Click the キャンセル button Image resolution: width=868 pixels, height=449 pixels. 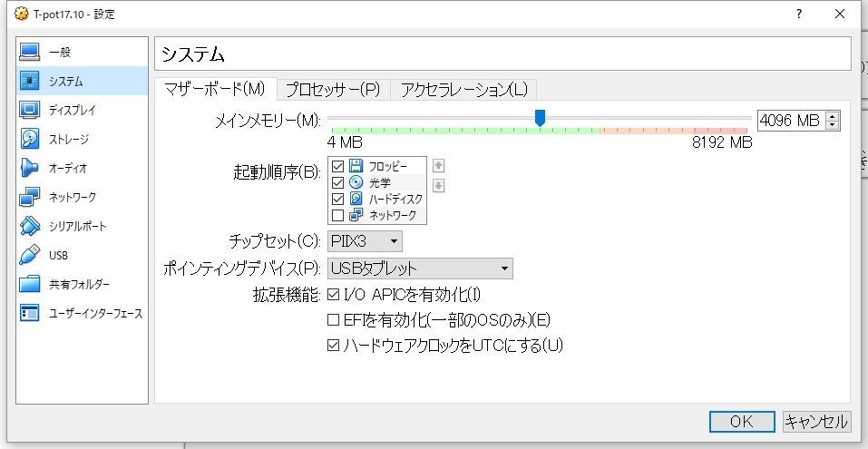(x=816, y=421)
